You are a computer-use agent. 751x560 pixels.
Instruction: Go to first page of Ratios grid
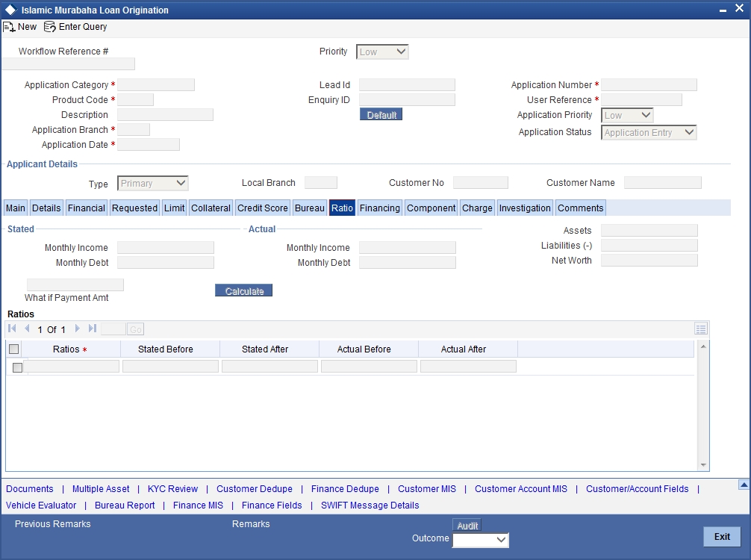[x=13, y=329]
